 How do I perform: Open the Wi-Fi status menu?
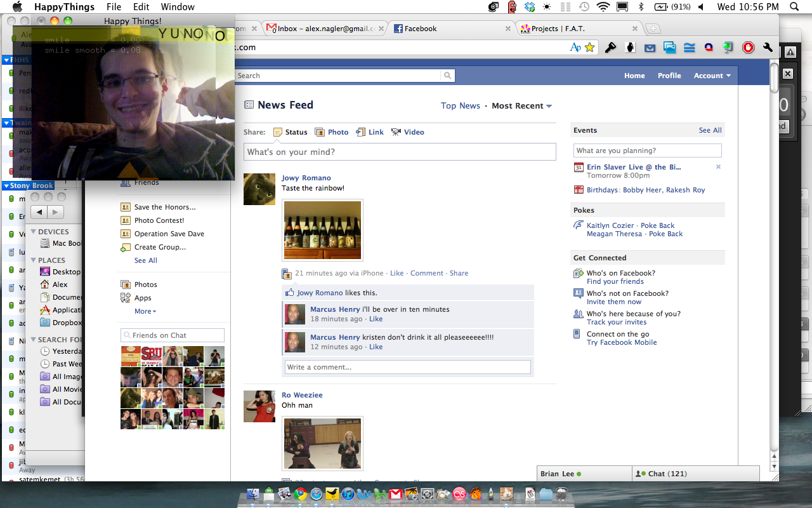point(603,7)
